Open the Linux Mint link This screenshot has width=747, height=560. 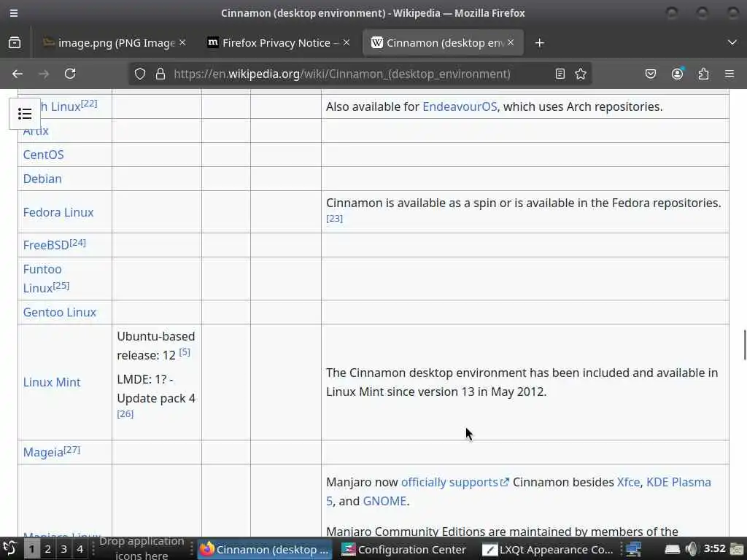[52, 382]
